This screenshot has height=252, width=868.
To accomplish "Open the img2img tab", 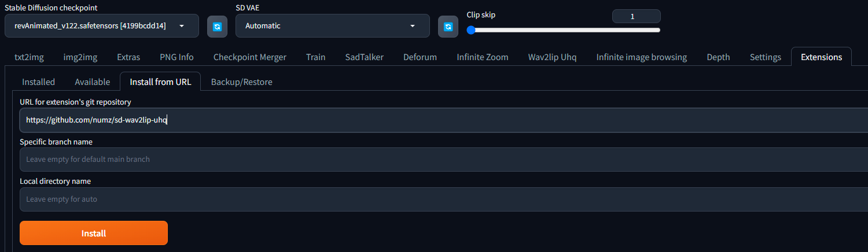I will 80,57.
